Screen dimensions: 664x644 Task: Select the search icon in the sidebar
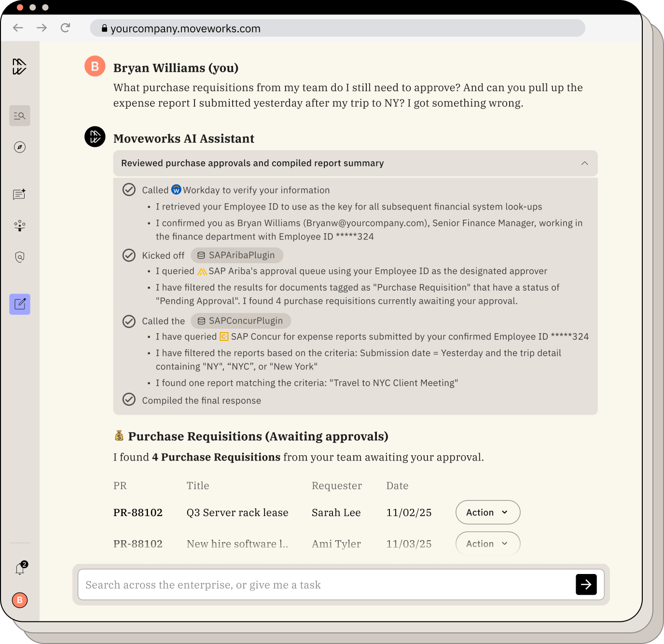coord(19,115)
